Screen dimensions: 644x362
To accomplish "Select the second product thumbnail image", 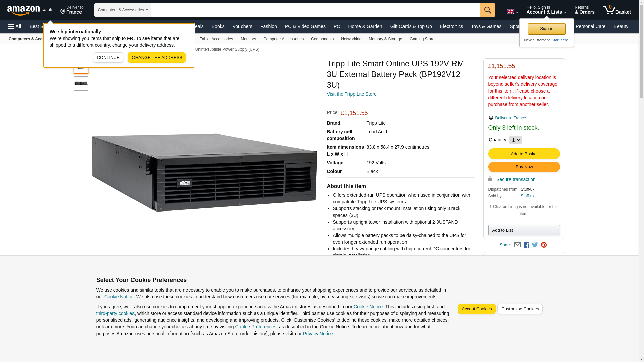I will point(81,83).
